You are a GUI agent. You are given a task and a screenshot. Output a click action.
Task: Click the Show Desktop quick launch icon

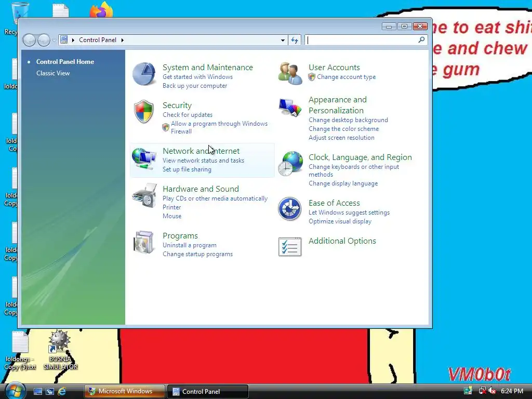[37, 392]
